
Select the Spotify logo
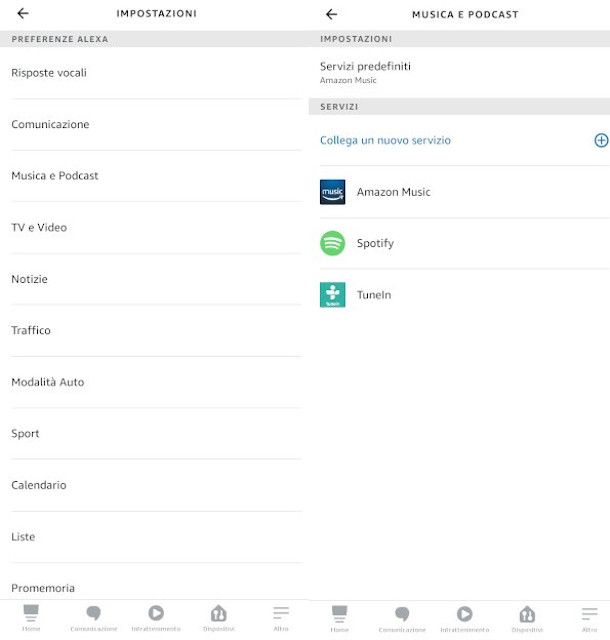332,243
